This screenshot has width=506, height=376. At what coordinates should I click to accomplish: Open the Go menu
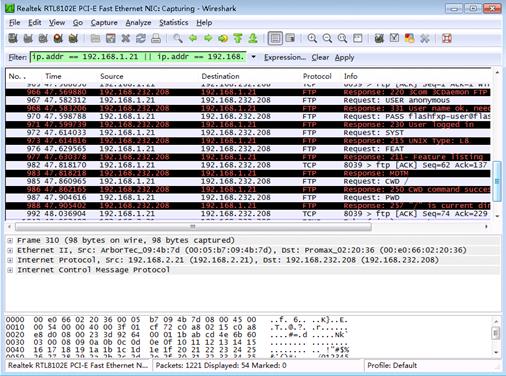78,23
